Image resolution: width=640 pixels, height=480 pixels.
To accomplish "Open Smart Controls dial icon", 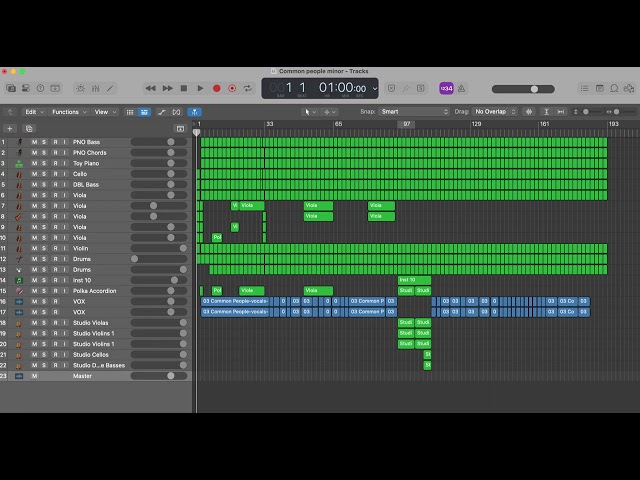I will click(x=80, y=88).
